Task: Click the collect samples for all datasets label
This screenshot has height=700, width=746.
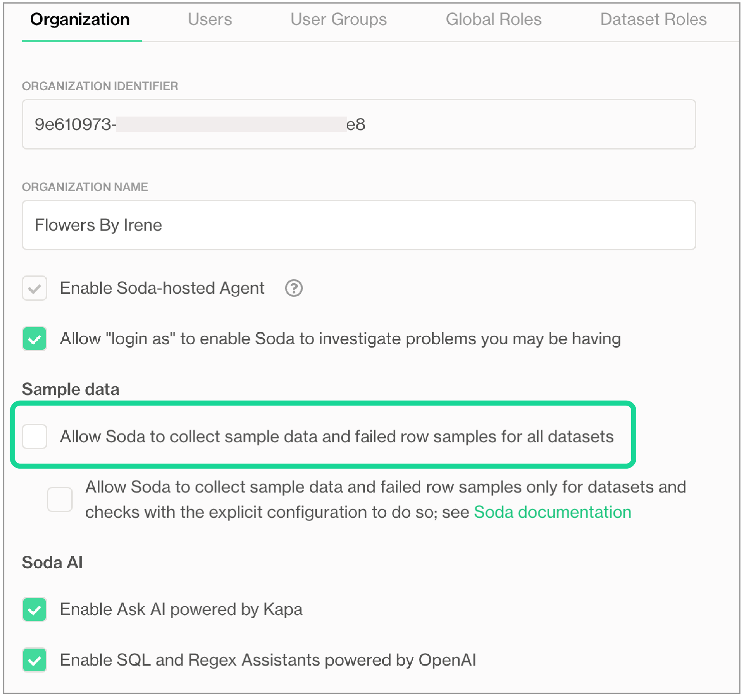Action: (337, 437)
